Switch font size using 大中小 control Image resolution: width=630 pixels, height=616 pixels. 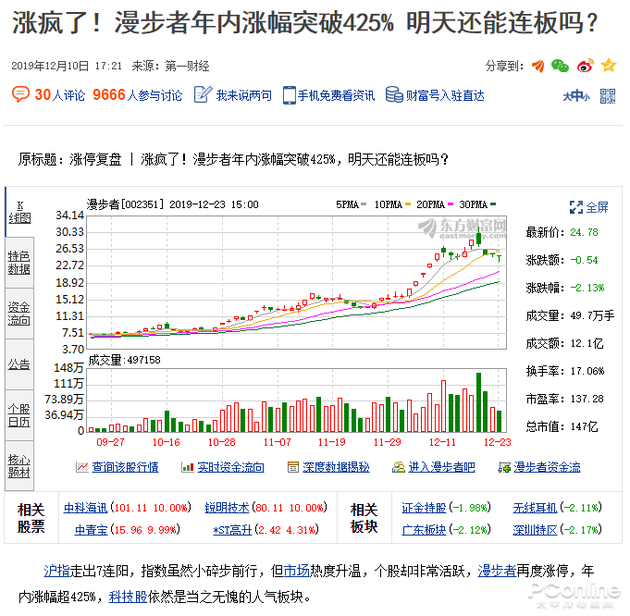(x=576, y=96)
